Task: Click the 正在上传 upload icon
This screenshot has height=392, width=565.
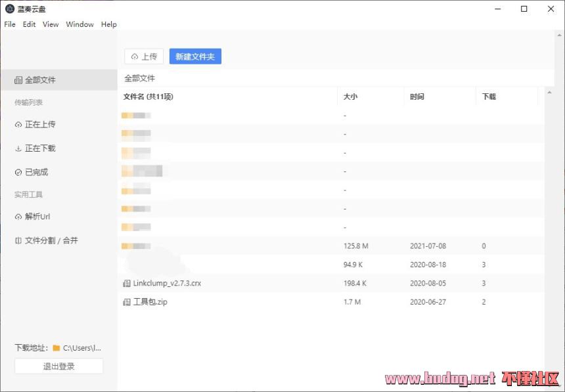Action: click(x=18, y=125)
